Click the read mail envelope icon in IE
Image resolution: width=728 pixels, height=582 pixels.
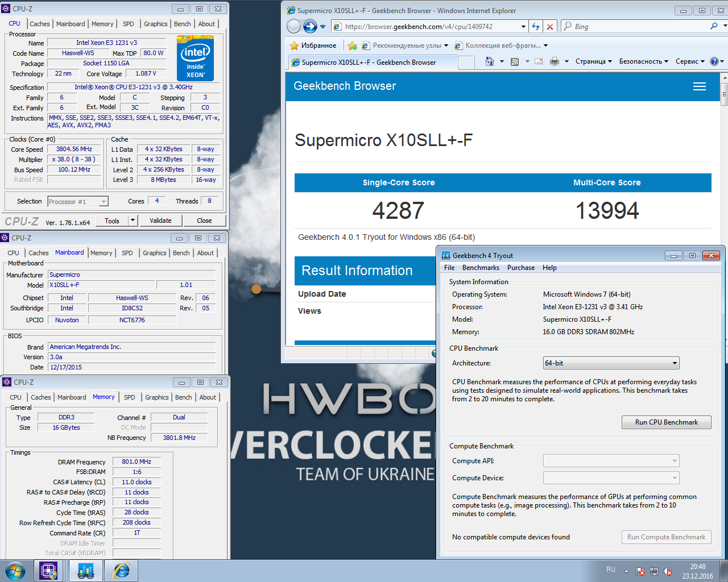coord(539,61)
